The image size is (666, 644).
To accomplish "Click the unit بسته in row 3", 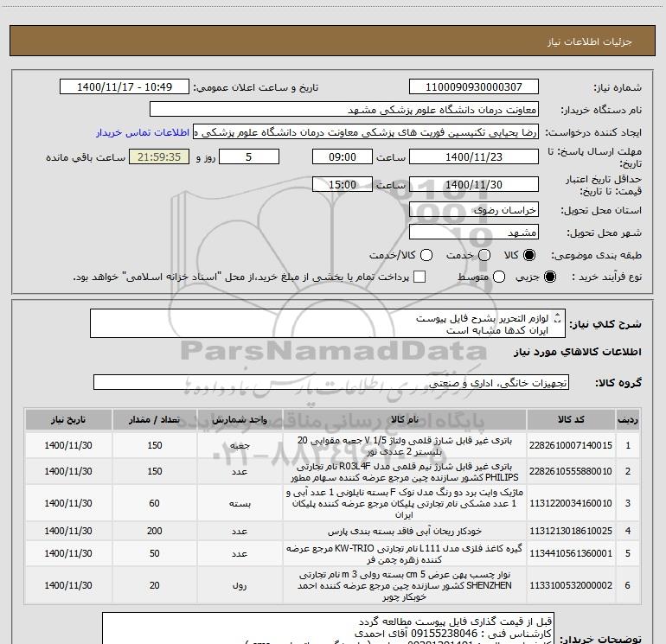I will coord(240,503).
